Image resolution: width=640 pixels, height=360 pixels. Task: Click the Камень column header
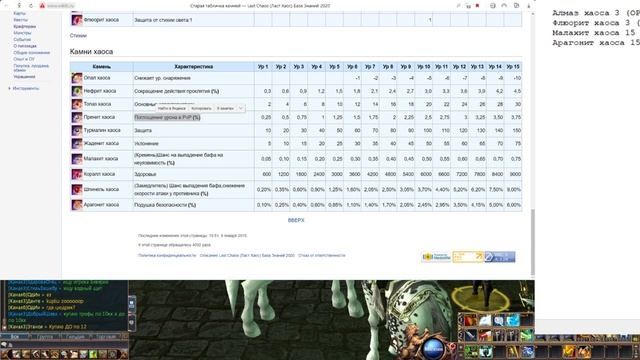(x=102, y=67)
